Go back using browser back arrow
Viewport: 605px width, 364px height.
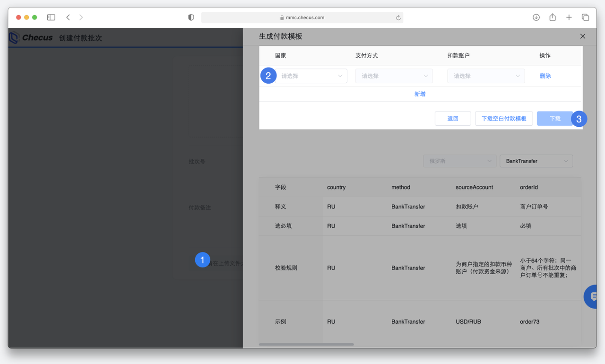(x=68, y=17)
